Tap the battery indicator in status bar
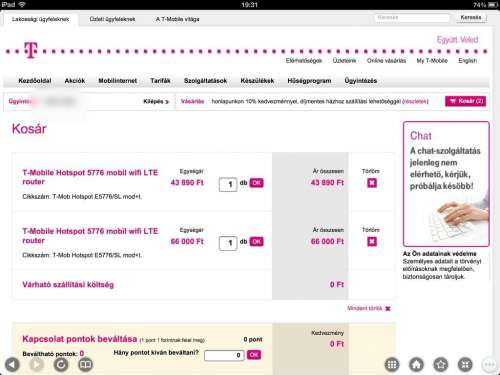 pos(493,5)
